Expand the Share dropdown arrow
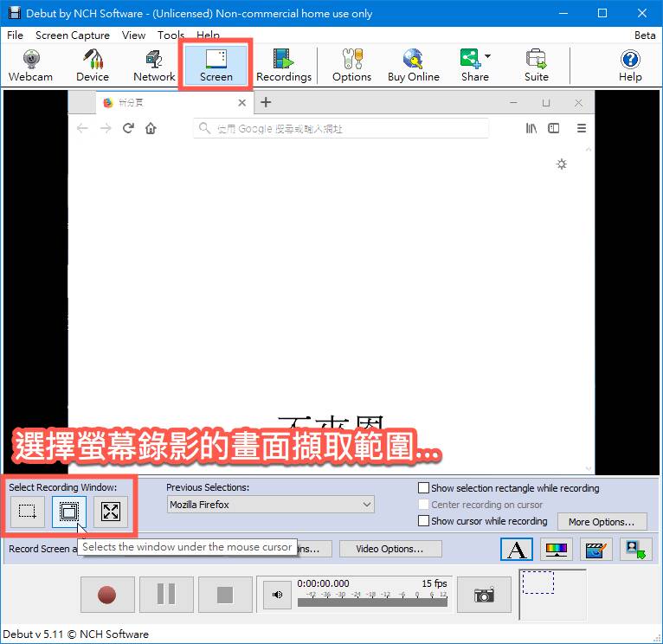 pyautogui.click(x=488, y=56)
